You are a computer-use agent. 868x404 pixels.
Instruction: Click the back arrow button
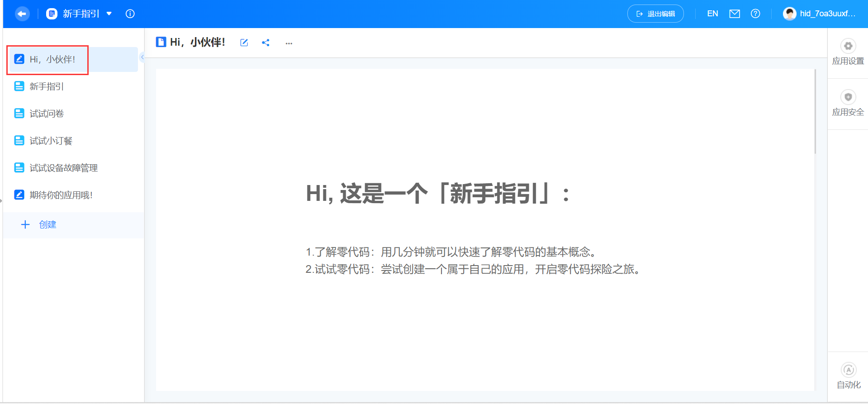point(22,14)
